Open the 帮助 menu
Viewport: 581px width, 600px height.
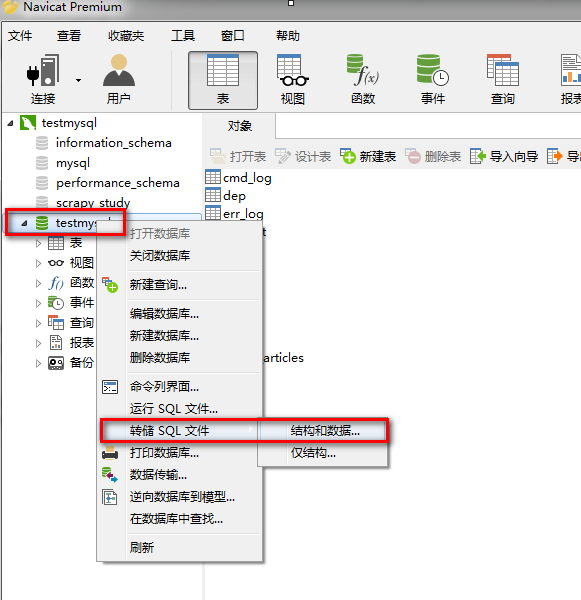(288, 36)
